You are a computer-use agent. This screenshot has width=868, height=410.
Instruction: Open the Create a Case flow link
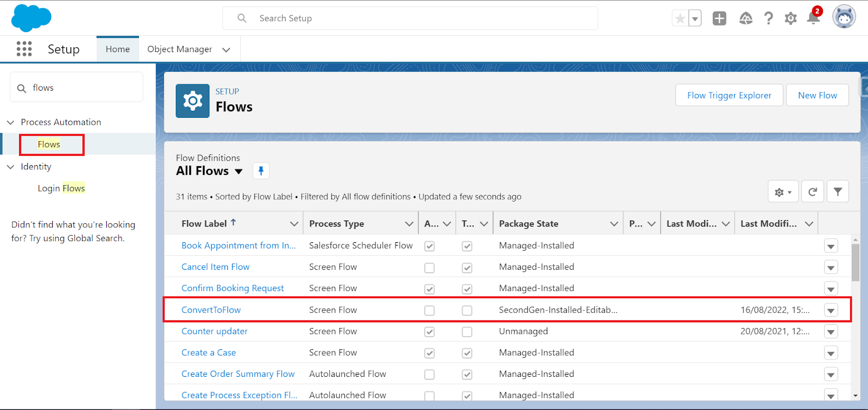point(208,352)
